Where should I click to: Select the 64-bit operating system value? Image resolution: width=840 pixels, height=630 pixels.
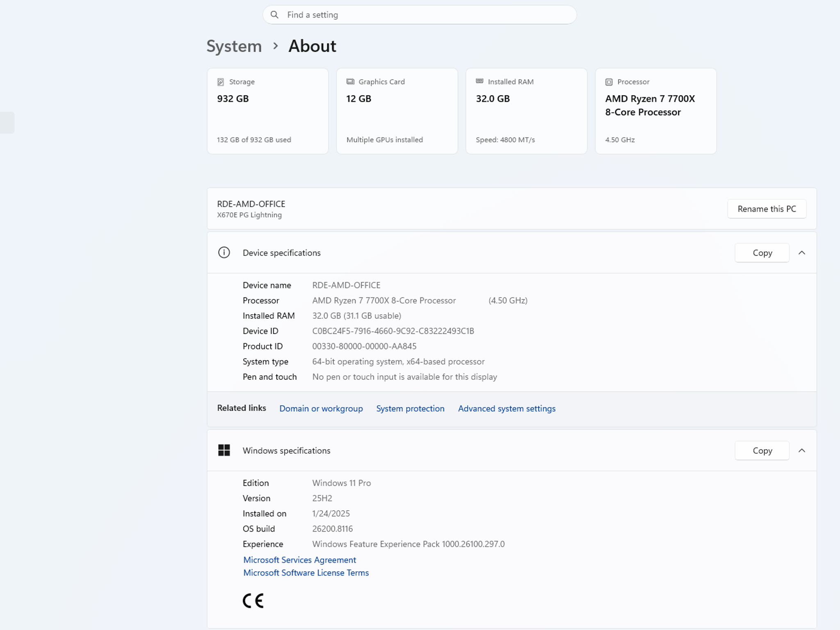[x=398, y=361]
